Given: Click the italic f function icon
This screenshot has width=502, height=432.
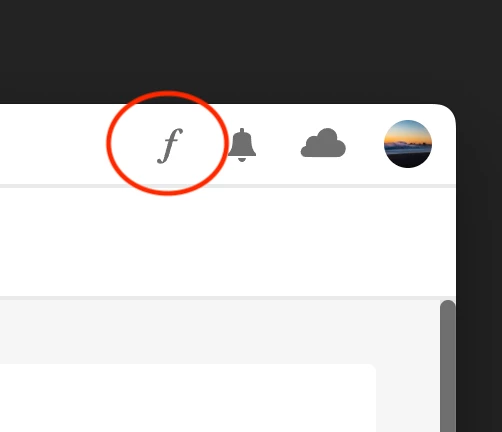Looking at the screenshot, I should point(170,146).
